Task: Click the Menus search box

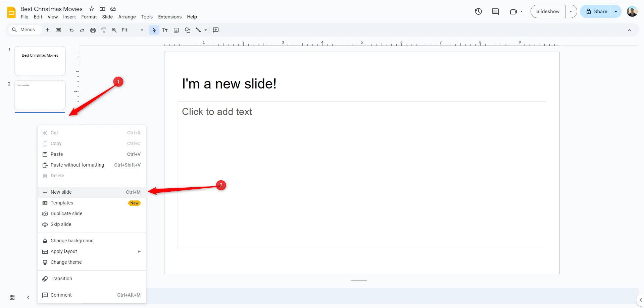Action: pyautogui.click(x=24, y=30)
